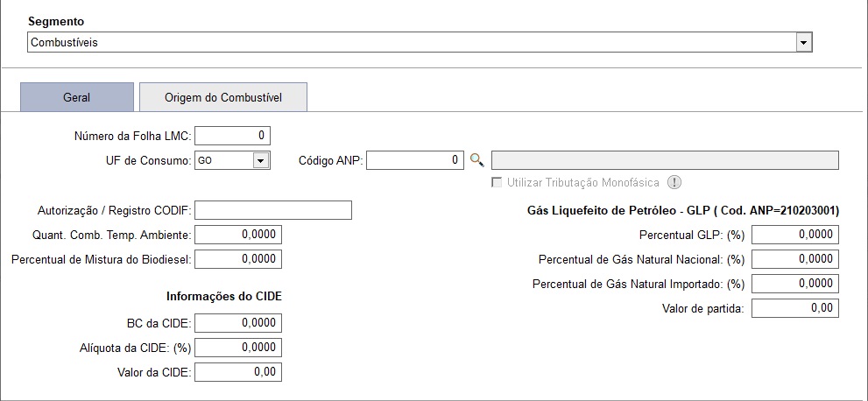Click Percentual de Mistura do Biodiesel field
Image resolution: width=868 pixels, height=401 pixels.
(238, 259)
